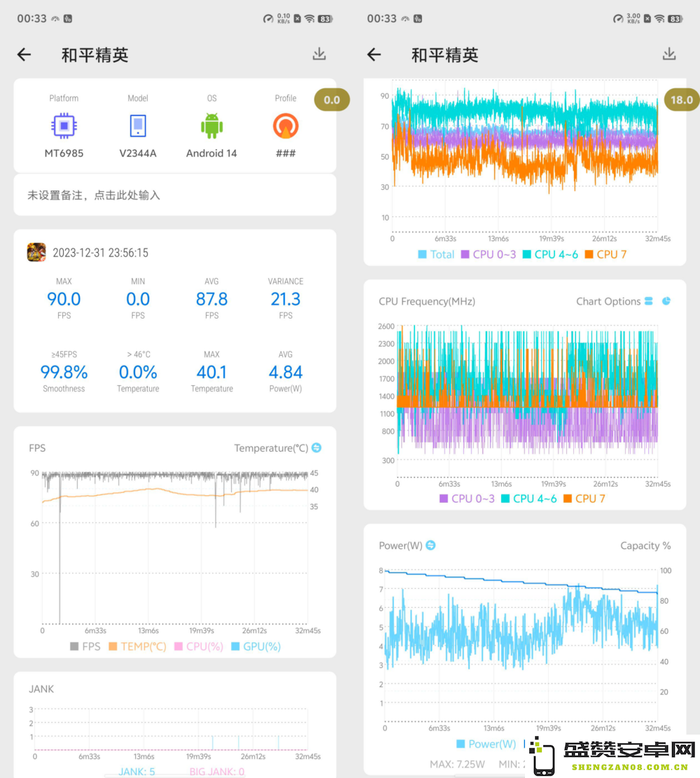Image resolution: width=700 pixels, height=778 pixels.
Task: Tap the VARIANCE 21.3 FPS value
Action: tap(286, 299)
